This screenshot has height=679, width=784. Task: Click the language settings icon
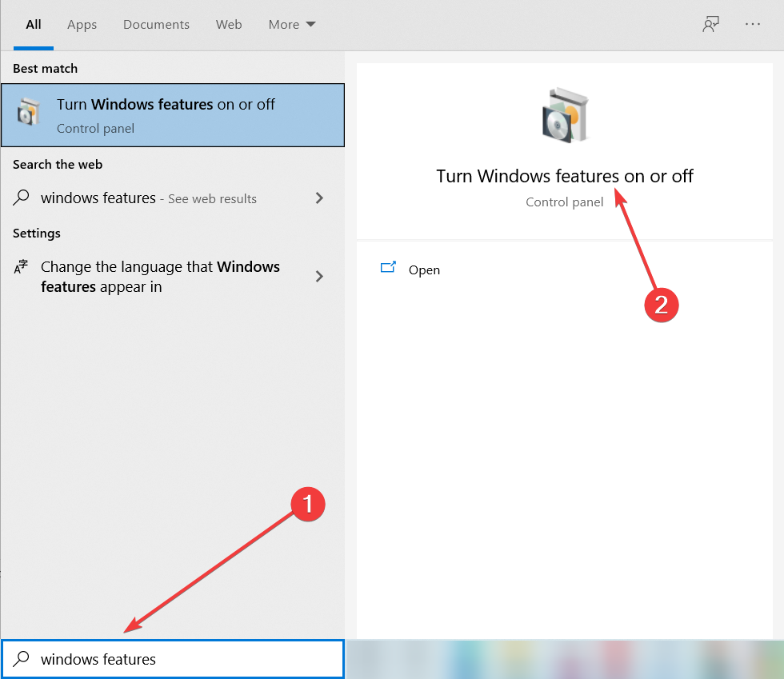[21, 266]
